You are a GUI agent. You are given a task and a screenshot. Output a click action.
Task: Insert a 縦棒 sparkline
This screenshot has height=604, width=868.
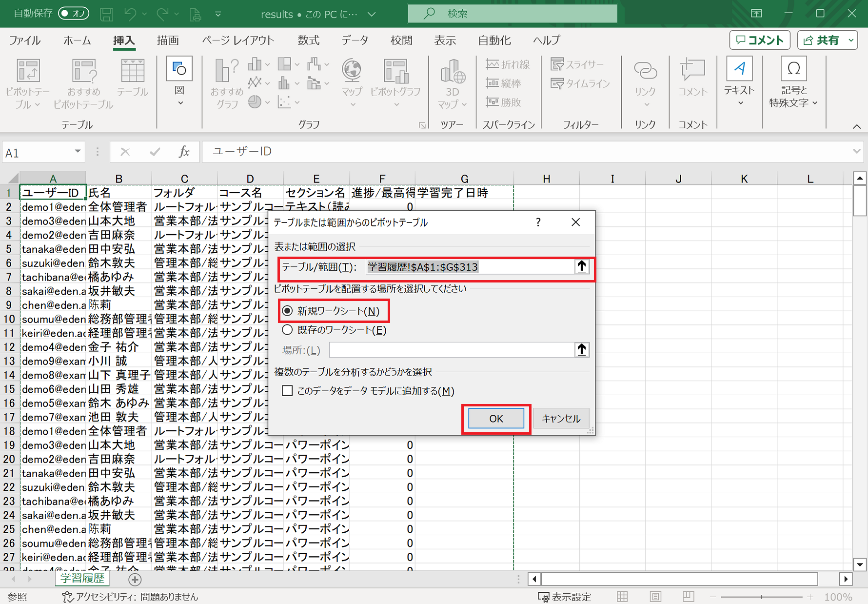pos(504,83)
